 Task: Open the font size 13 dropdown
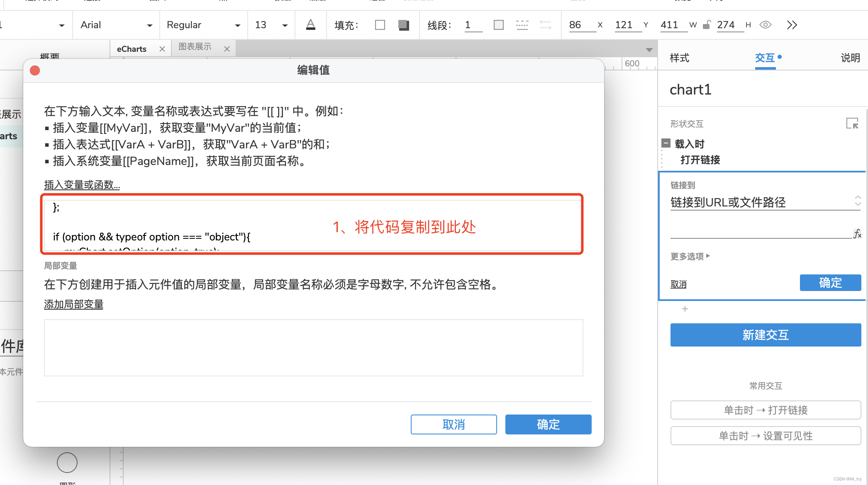(x=271, y=25)
